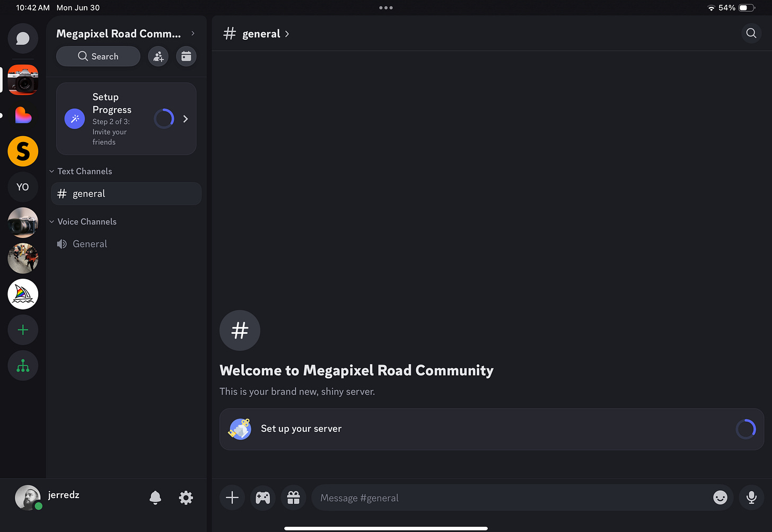
Task: Click the sidebar Search field
Action: point(98,56)
